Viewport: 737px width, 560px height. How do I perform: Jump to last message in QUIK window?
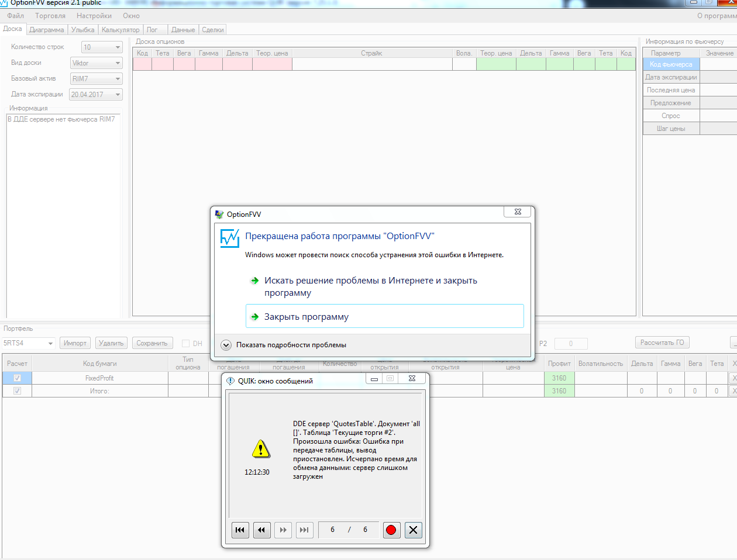(x=304, y=530)
